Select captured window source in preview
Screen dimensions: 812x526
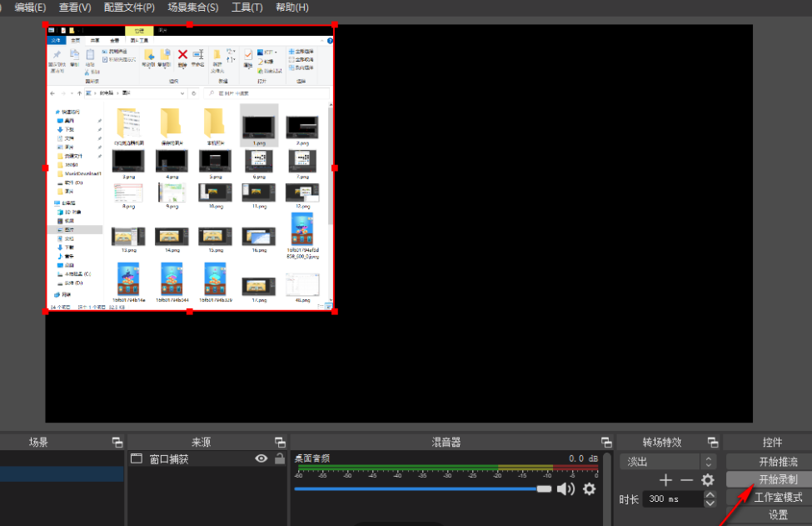click(190, 168)
